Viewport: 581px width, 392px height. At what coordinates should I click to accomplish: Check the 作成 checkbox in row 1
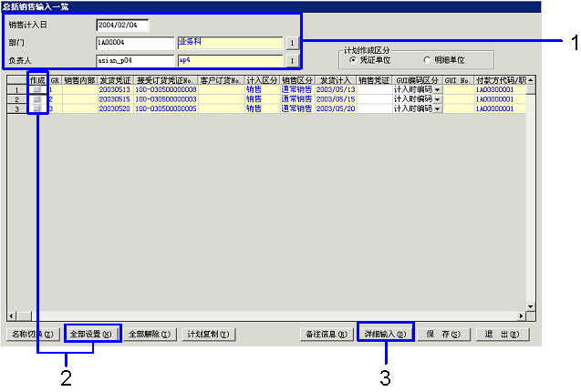pyautogui.click(x=37, y=89)
